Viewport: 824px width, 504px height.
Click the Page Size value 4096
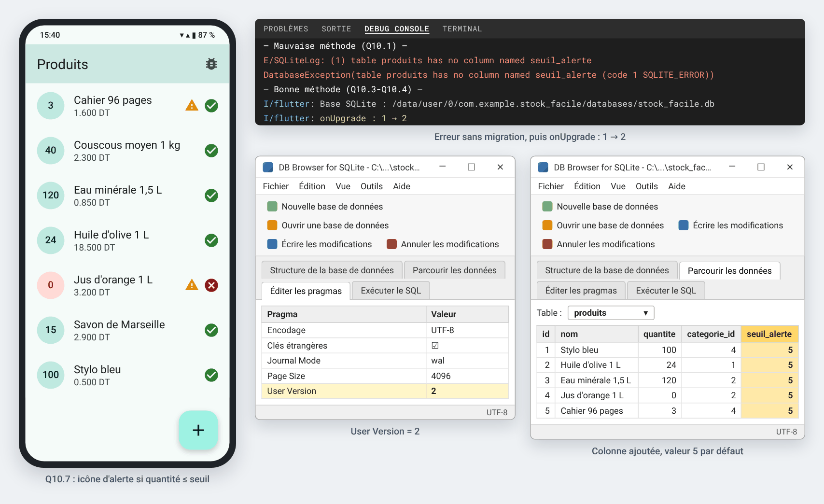[467, 376]
